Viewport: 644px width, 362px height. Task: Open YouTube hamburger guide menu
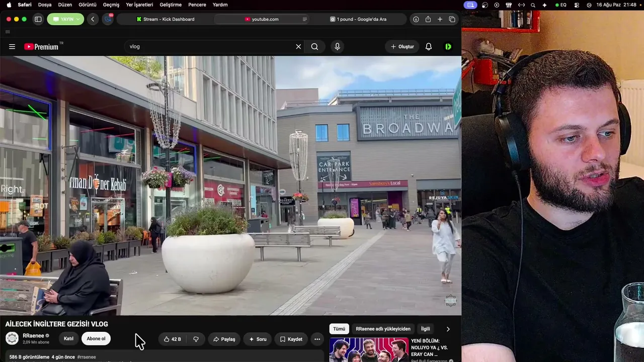12,46
